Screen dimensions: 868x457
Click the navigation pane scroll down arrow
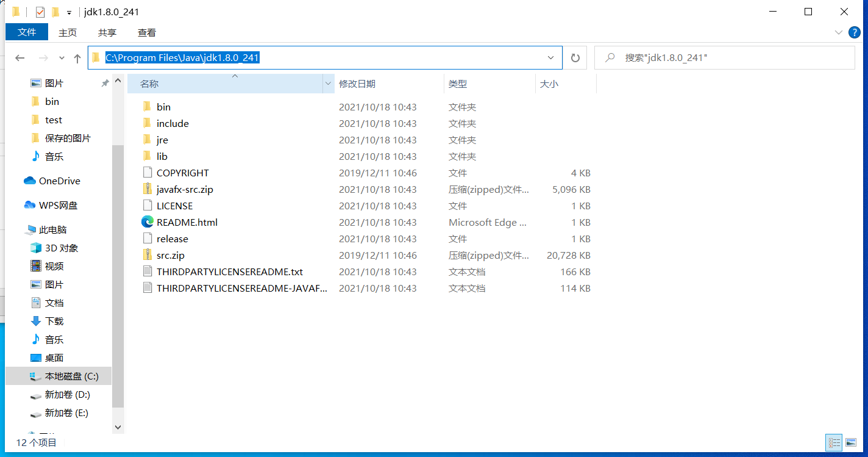[x=118, y=428]
